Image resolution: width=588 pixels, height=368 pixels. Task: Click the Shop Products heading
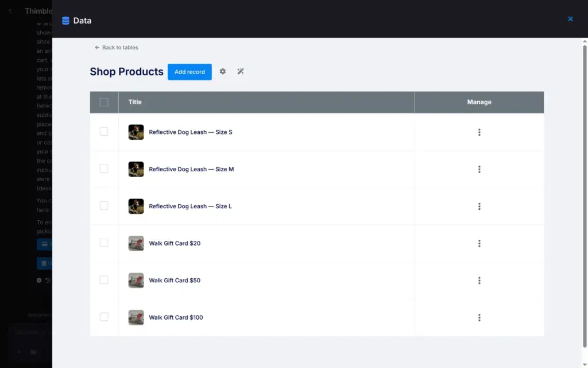click(127, 72)
